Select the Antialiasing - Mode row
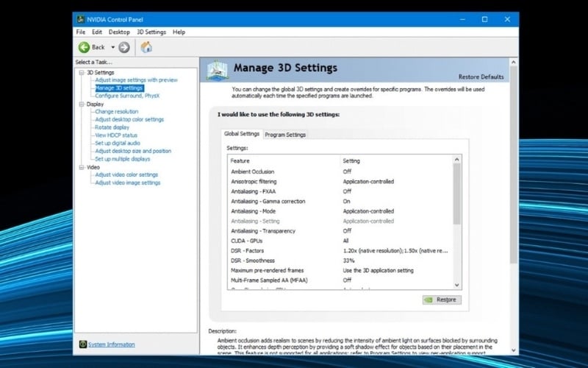The height and width of the screenshot is (368, 588). point(340,211)
